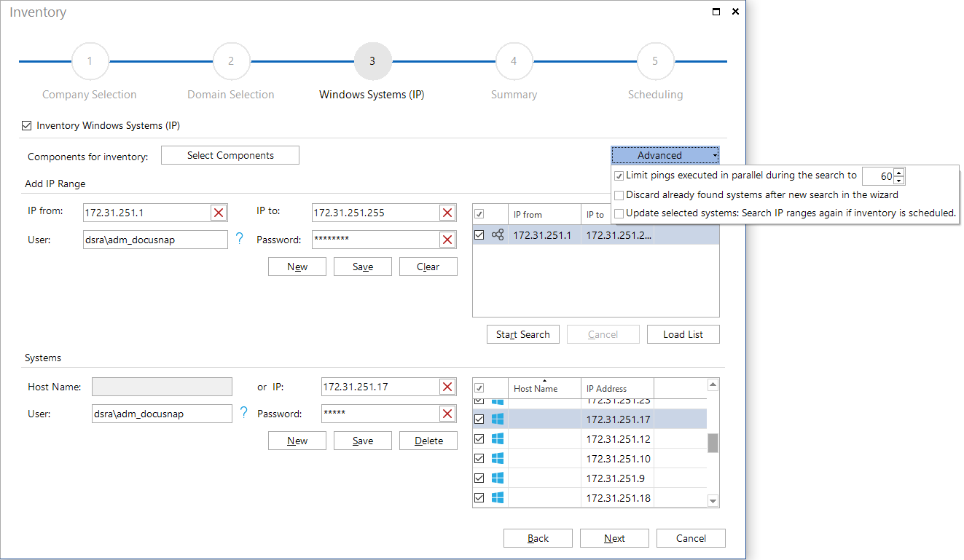
Task: Click Windows icon for 172.31.251.18 row
Action: pos(498,498)
